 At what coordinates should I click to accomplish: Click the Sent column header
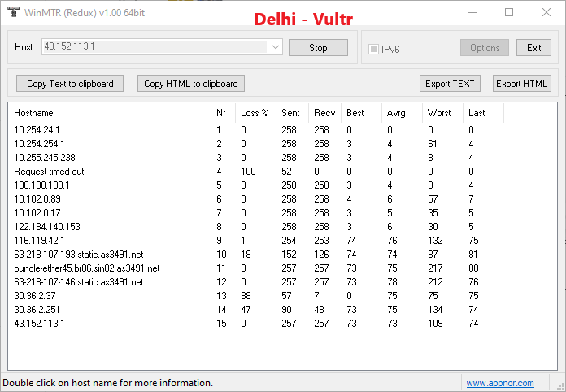tap(293, 113)
